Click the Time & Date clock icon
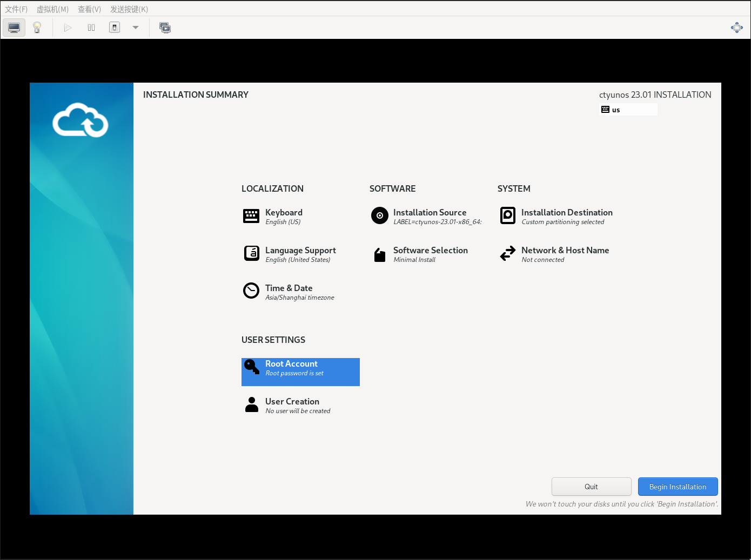The height and width of the screenshot is (560, 751). coord(251,291)
